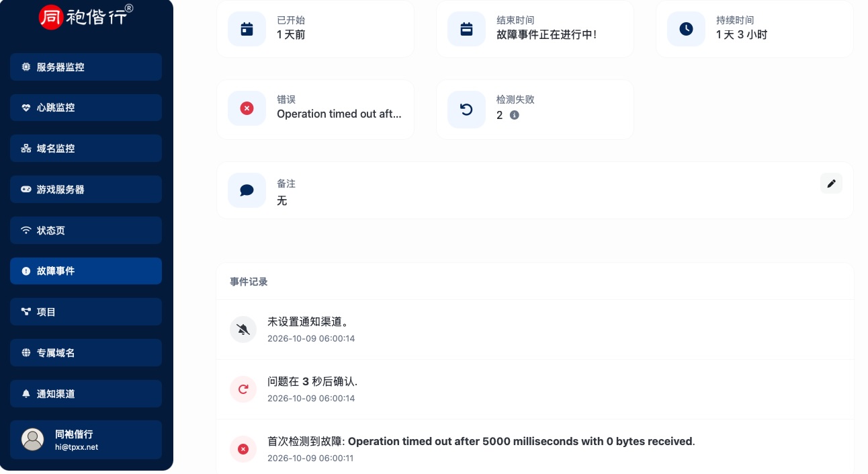Click the hi@tpxx.net account email

coord(77,447)
